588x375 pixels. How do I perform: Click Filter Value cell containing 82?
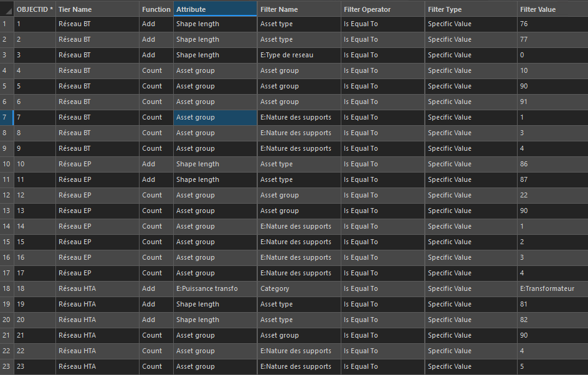(552, 320)
